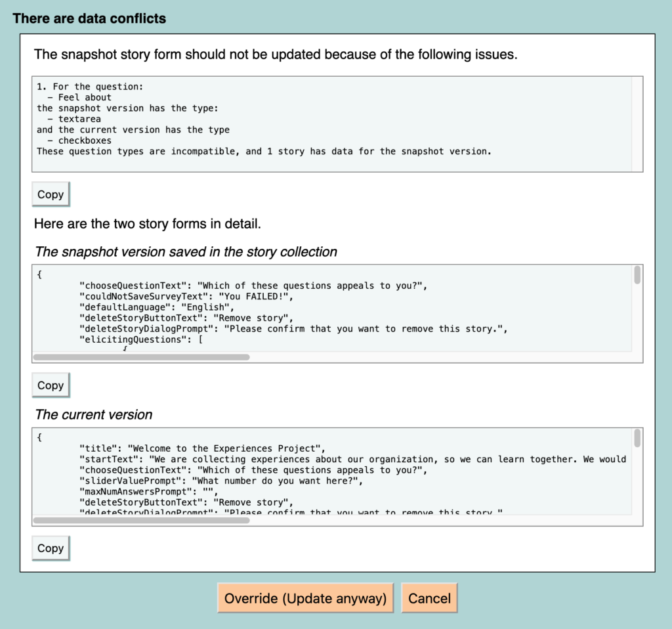Click the horizontal scrollbar of the snapshot version box
This screenshot has height=629, width=672.
pyautogui.click(x=141, y=357)
